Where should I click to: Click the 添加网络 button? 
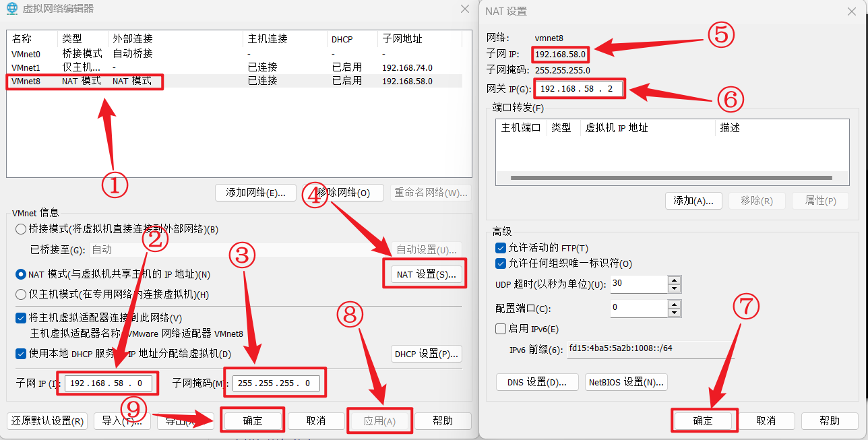(255, 193)
